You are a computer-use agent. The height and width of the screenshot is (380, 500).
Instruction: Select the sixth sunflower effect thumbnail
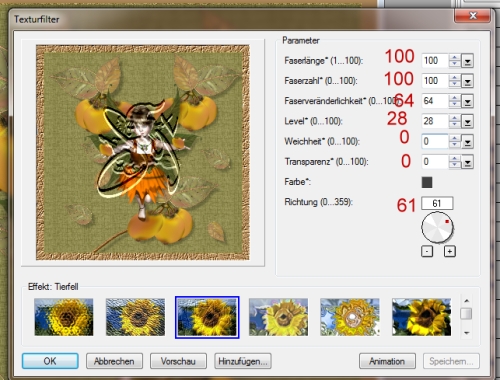click(x=421, y=317)
